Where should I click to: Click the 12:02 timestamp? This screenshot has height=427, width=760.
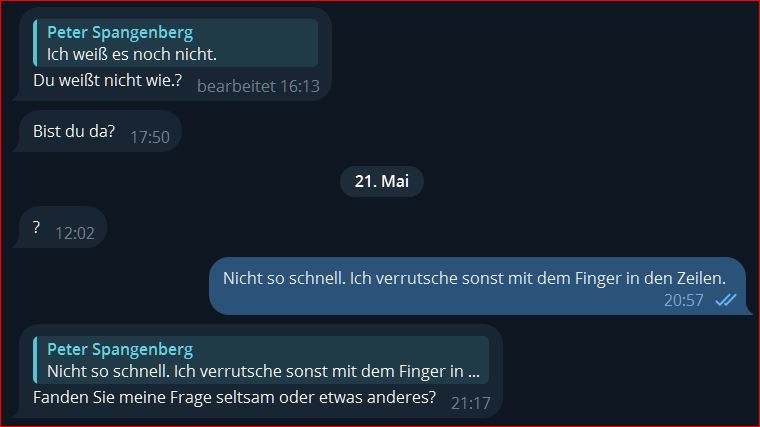(x=75, y=233)
